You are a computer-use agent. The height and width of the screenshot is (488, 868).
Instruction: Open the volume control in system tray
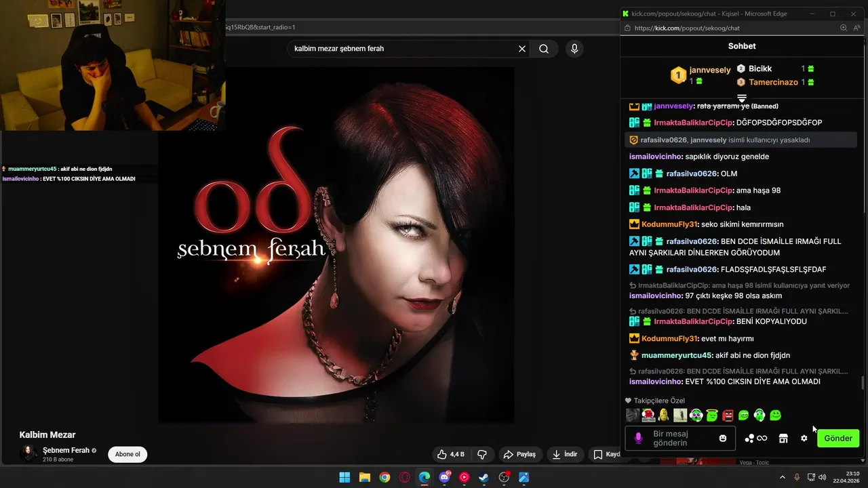pyautogui.click(x=823, y=477)
